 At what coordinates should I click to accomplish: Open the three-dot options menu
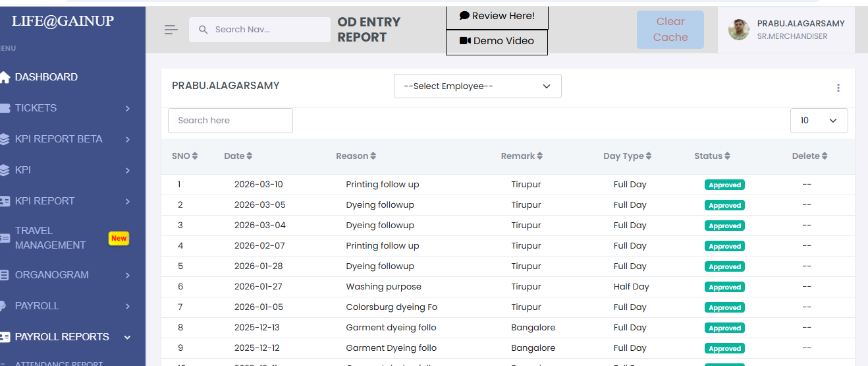point(838,88)
